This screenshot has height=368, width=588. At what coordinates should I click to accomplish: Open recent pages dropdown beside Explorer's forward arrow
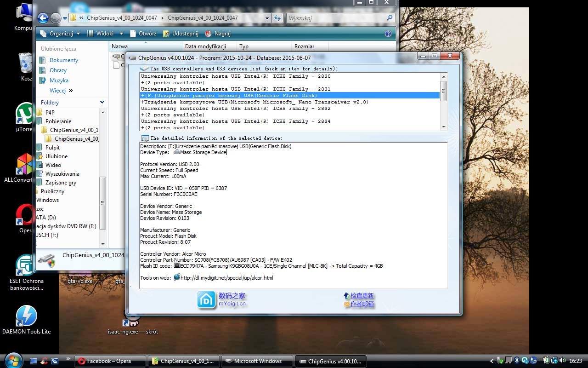(x=65, y=18)
